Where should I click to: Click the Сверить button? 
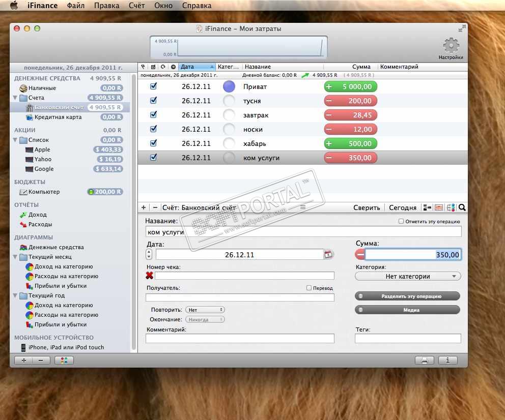(367, 207)
